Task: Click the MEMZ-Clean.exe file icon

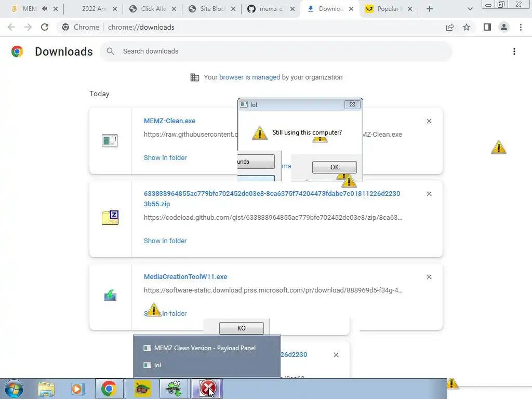Action: point(110,140)
